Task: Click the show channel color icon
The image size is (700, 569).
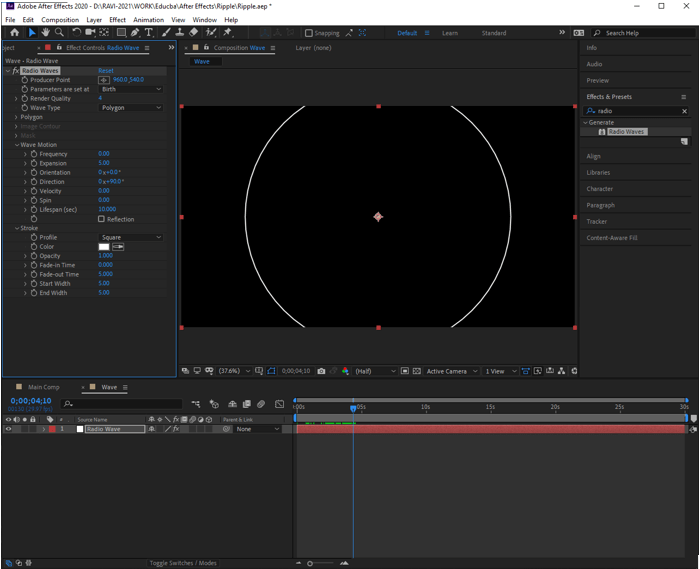Action: (345, 371)
